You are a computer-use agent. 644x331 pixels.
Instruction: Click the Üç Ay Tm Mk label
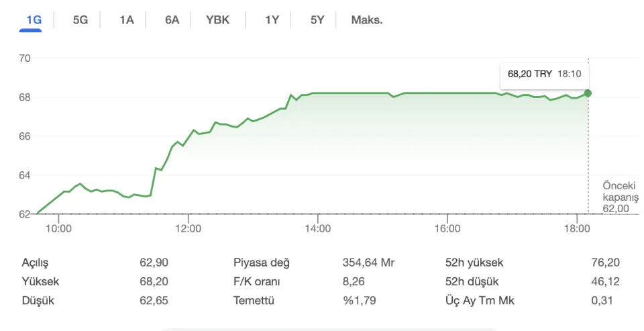[480, 301]
